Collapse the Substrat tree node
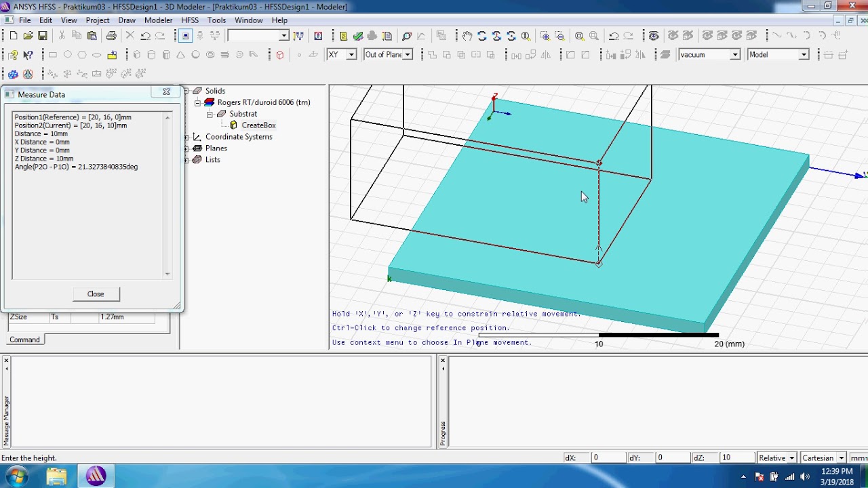 pyautogui.click(x=210, y=114)
